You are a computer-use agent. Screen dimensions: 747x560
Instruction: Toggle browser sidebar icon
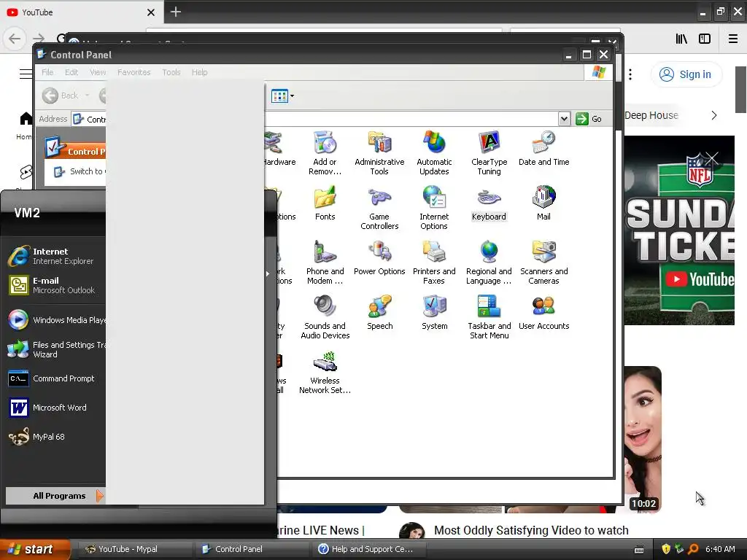click(705, 39)
